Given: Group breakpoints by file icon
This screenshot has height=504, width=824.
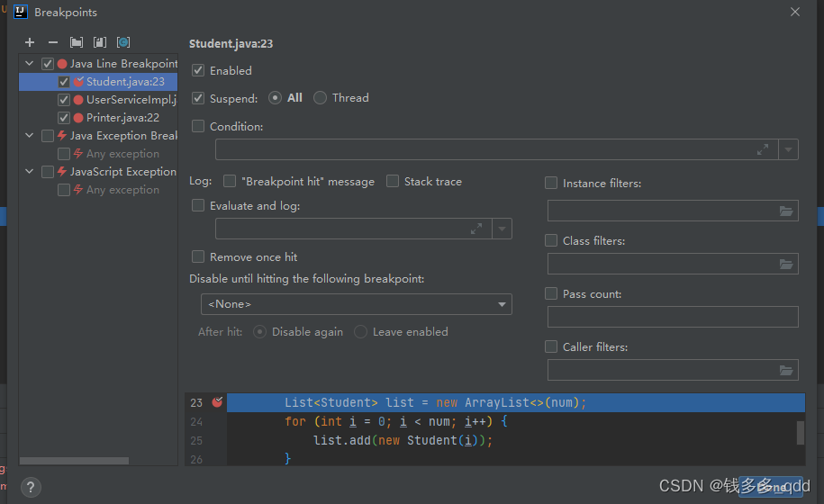Looking at the screenshot, I should pyautogui.click(x=100, y=42).
